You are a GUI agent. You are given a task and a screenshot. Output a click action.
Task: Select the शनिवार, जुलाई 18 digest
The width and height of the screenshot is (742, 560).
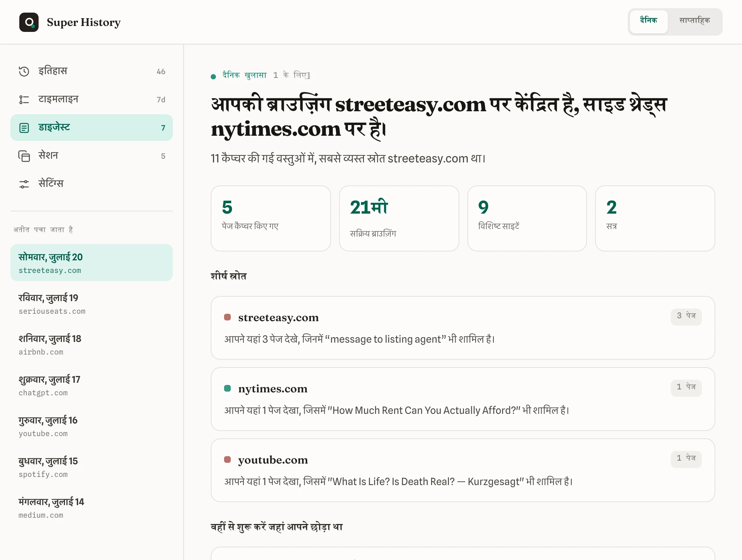pyautogui.click(x=92, y=344)
